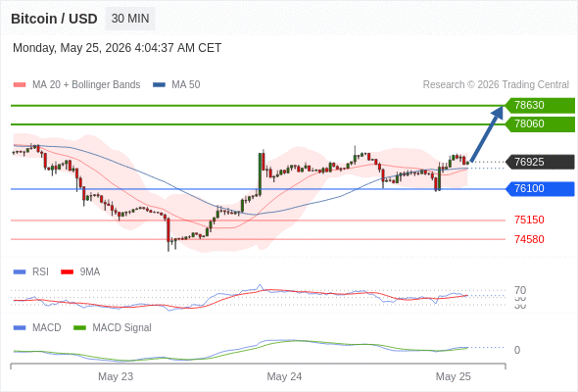Click the 74580 support level label

pos(529,239)
